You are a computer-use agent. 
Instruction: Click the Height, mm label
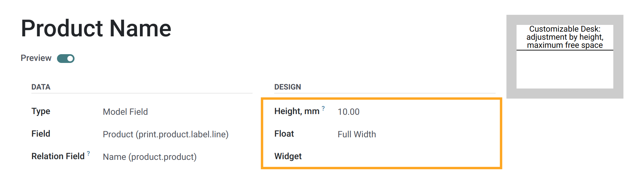pos(297,111)
